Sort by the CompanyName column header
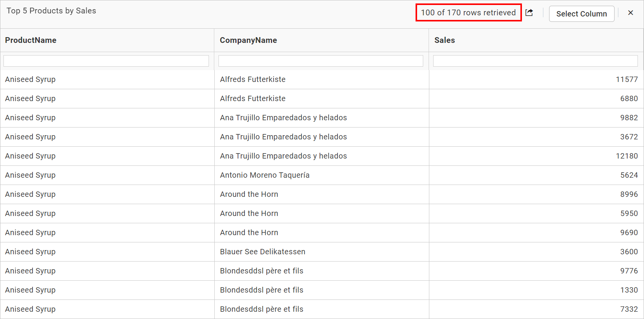Viewport: 644px width, 319px height. pyautogui.click(x=248, y=40)
